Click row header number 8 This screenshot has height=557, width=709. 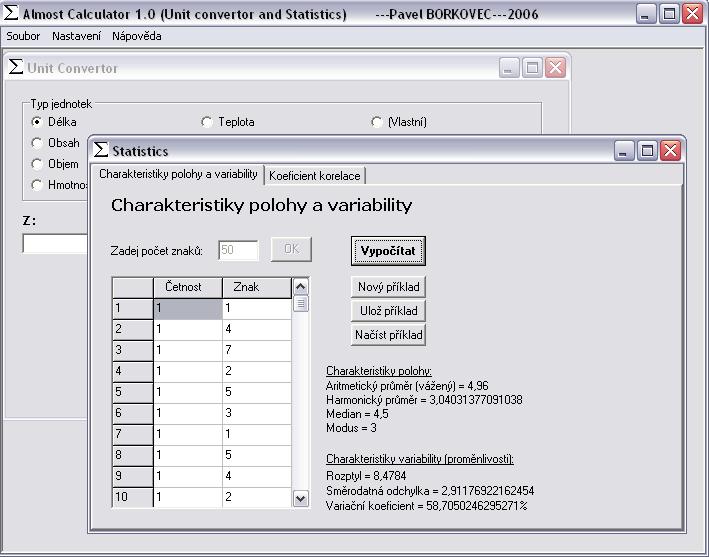pos(132,455)
